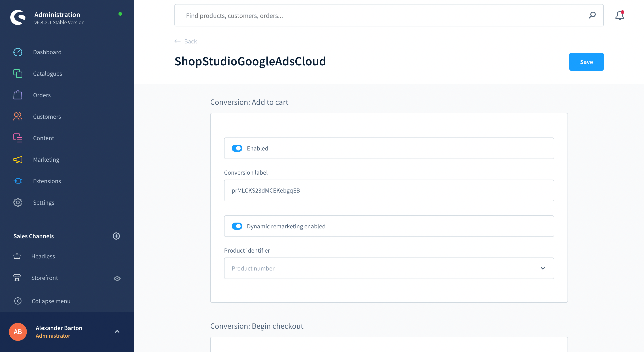644x352 pixels.
Task: Focus the global search field
Action: 389,15
